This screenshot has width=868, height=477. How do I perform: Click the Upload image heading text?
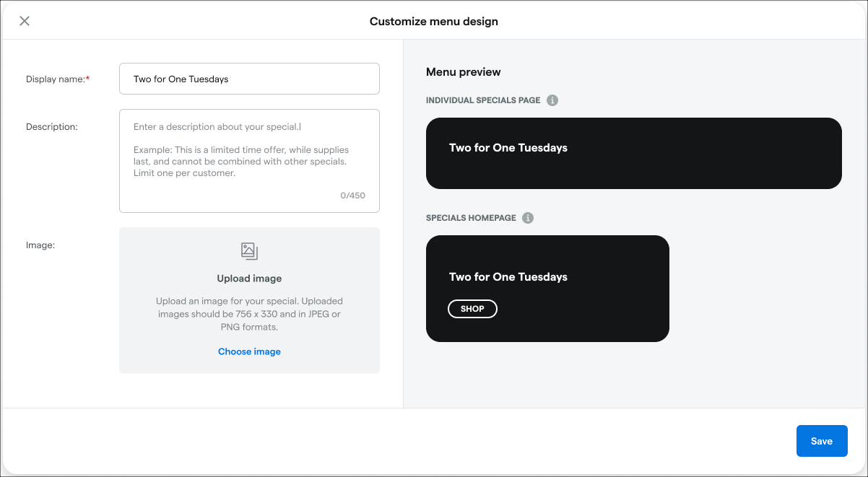[x=249, y=279]
